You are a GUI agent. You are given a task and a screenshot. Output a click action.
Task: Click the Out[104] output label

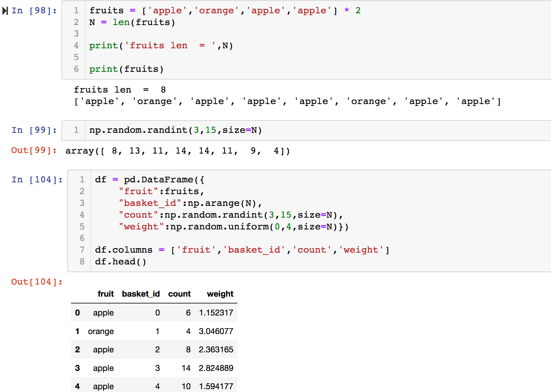pyautogui.click(x=37, y=282)
